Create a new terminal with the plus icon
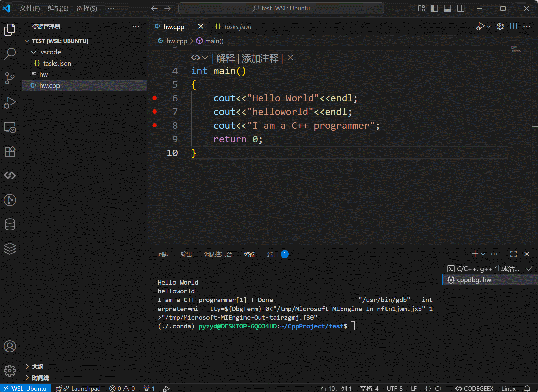 click(475, 254)
